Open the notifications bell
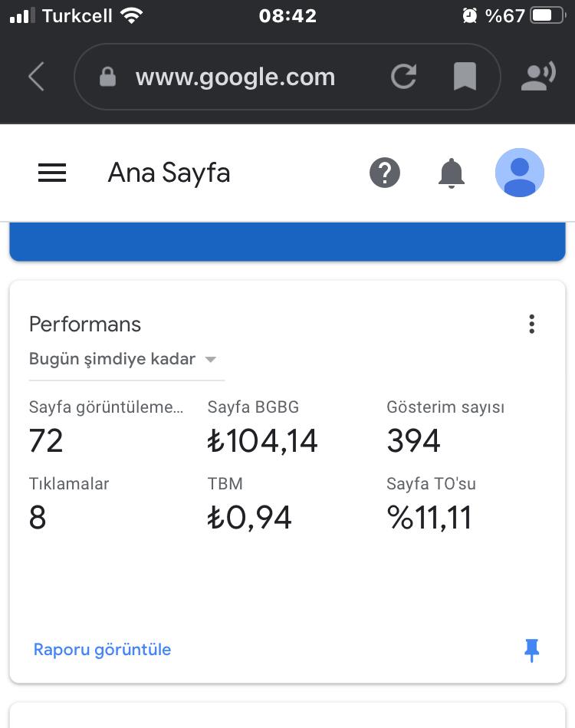The height and width of the screenshot is (728, 575). (451, 173)
